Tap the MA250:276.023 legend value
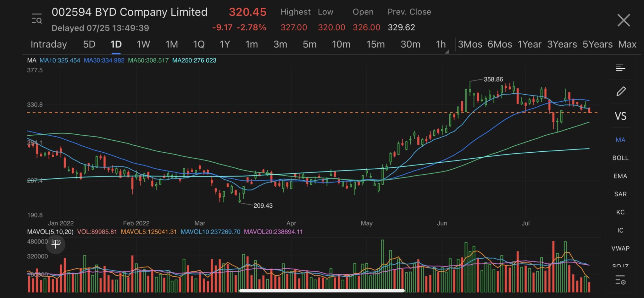 (194, 60)
